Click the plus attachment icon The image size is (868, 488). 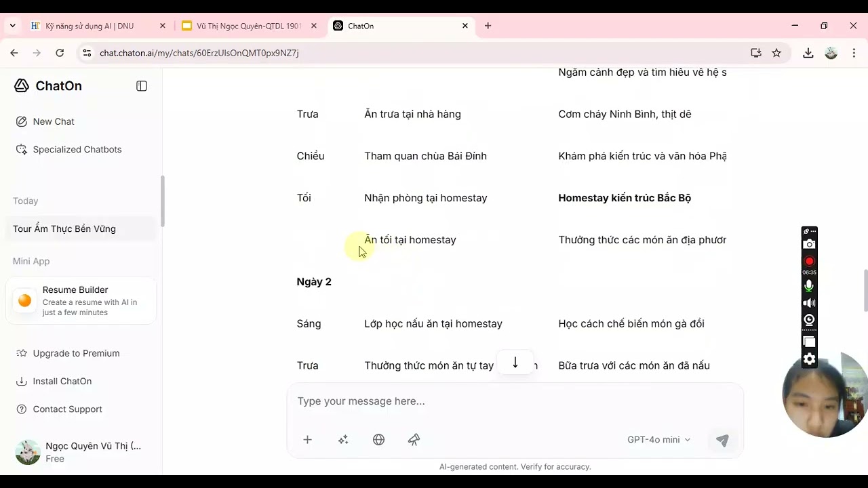pyautogui.click(x=307, y=440)
